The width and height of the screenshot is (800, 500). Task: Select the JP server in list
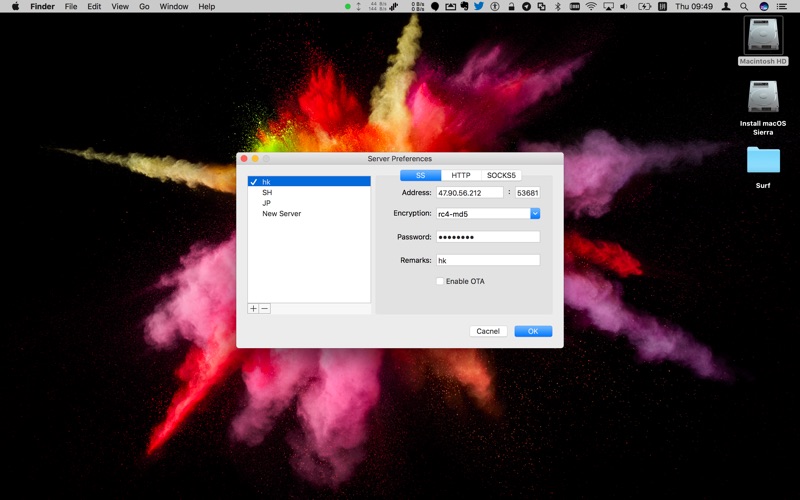tap(267, 203)
